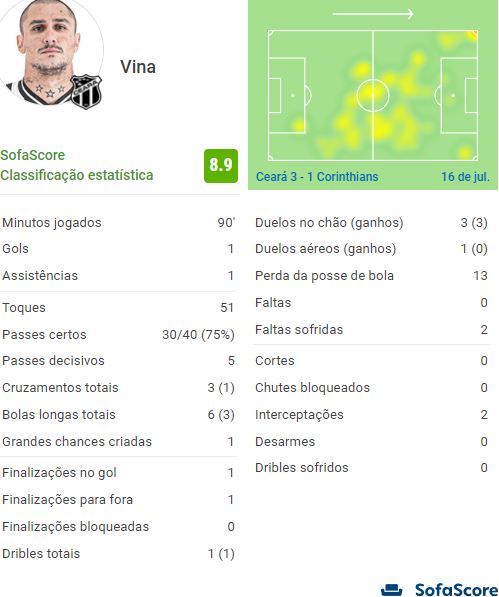The height and width of the screenshot is (597, 499).
Task: Click the attack direction arrow above the pitch
Action: tap(373, 14)
